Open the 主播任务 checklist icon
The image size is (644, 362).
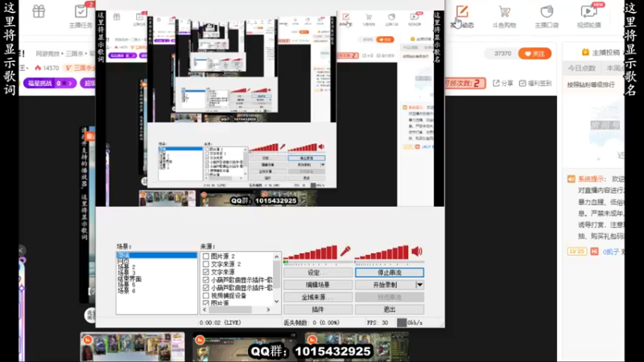coord(81,11)
